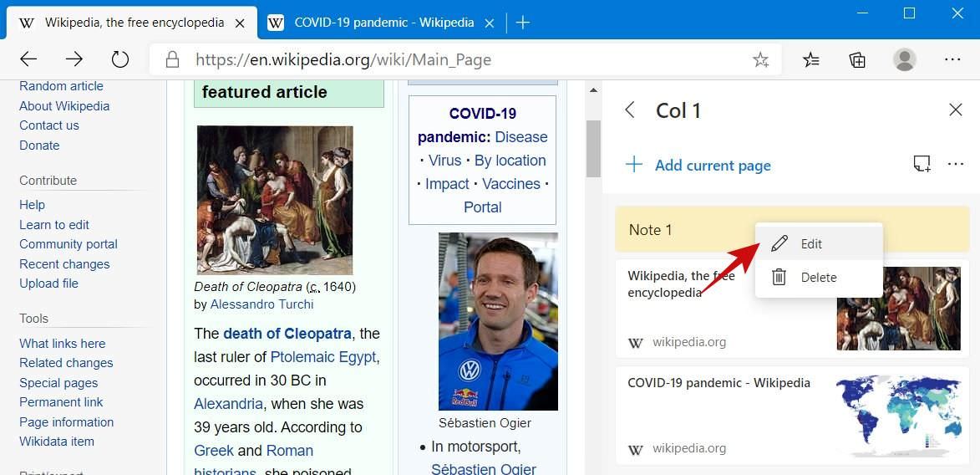The height and width of the screenshot is (475, 980).
Task: Close the Wikipedia main page tab
Action: [240, 23]
